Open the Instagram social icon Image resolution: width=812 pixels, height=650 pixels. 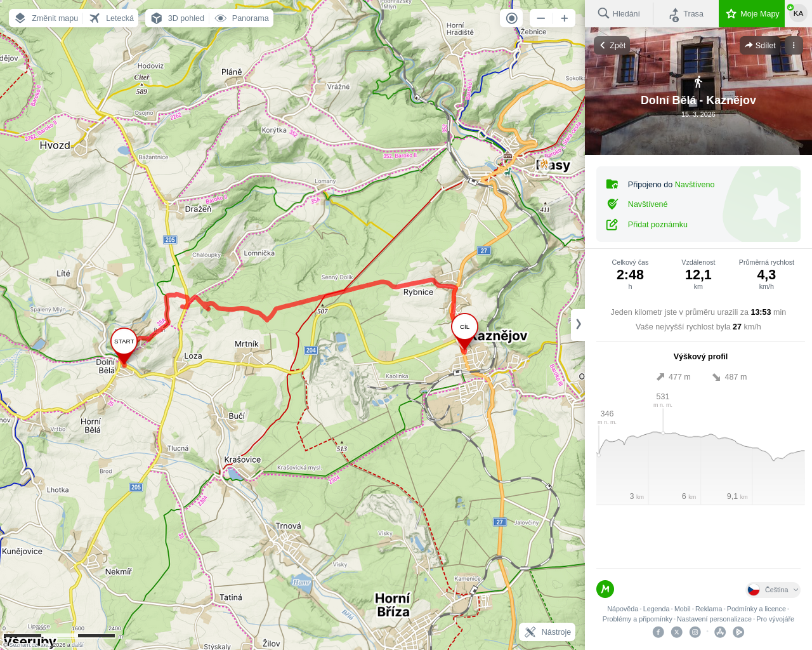point(695,632)
